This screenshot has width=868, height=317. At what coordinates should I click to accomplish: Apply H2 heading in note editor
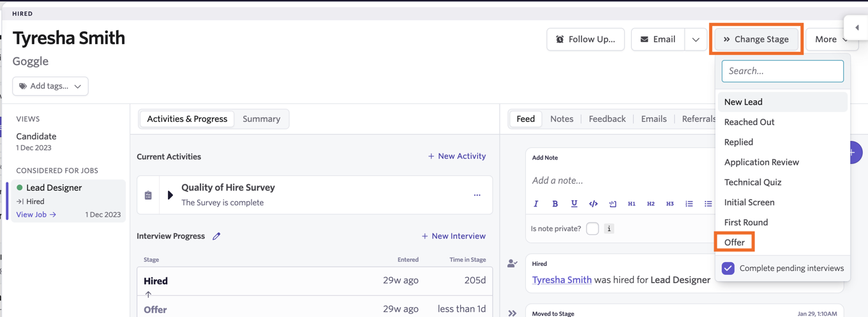650,203
